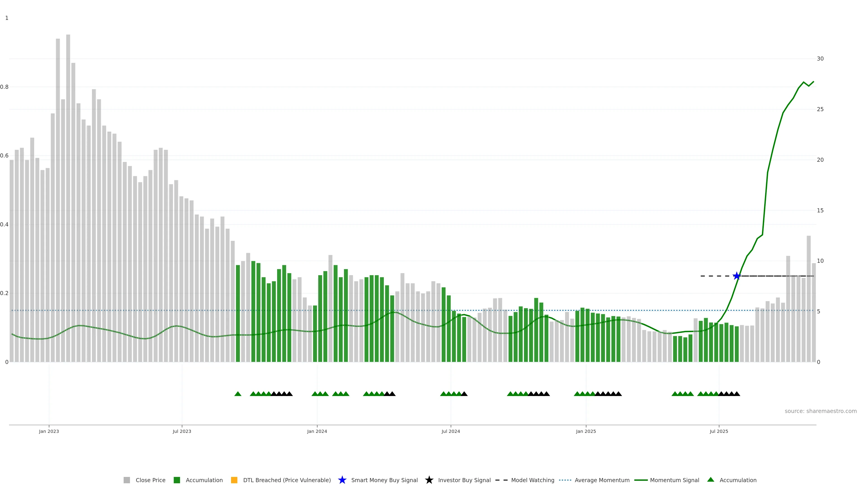Screen dimensions: 868x488
Task: Click the dashed Model Watching legend line
Action: pyautogui.click(x=501, y=480)
